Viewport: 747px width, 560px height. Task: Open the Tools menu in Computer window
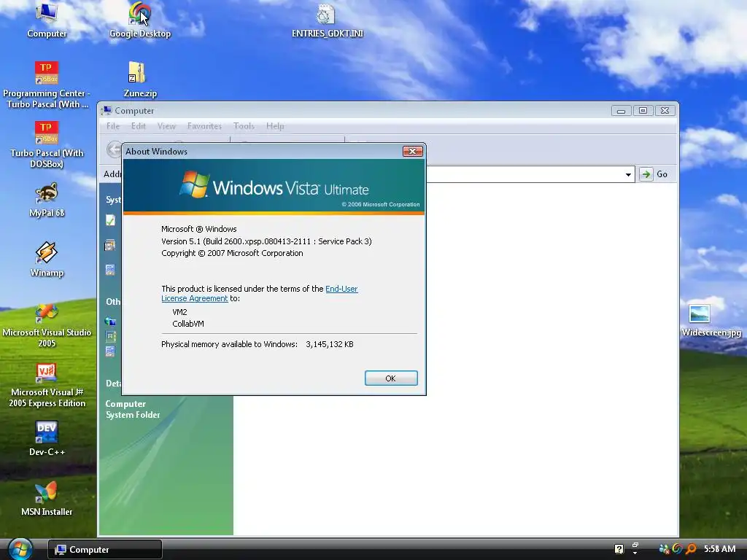pos(244,126)
